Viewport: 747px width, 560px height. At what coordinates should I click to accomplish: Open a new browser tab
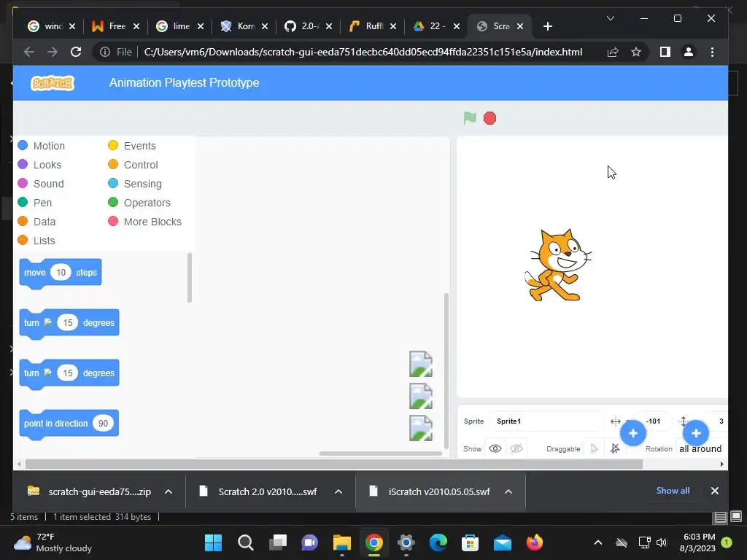548,26
